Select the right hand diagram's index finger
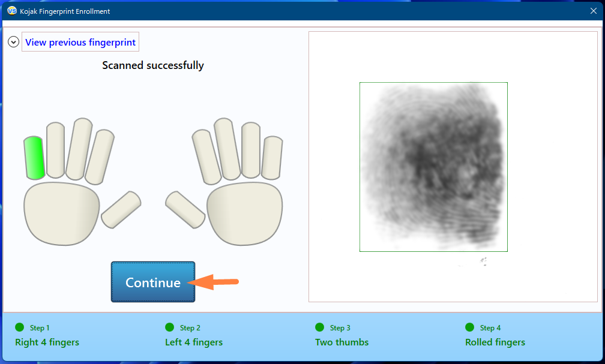 click(206, 157)
